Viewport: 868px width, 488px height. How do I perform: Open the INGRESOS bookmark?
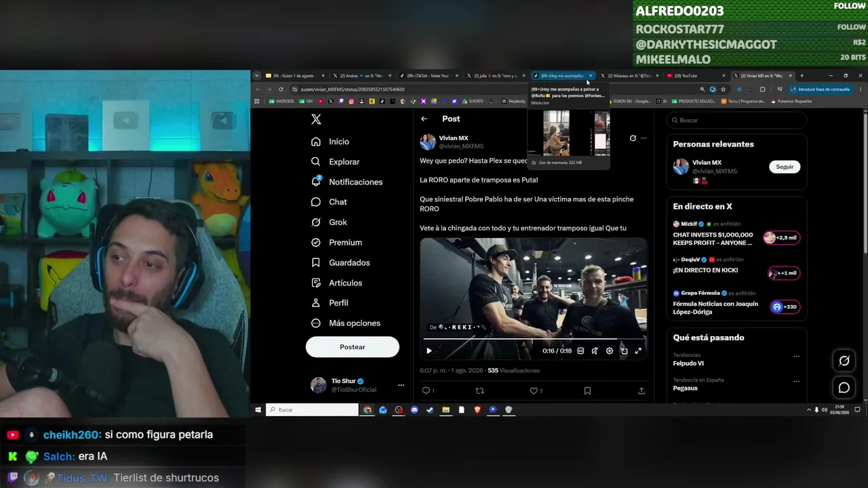pos(281,102)
